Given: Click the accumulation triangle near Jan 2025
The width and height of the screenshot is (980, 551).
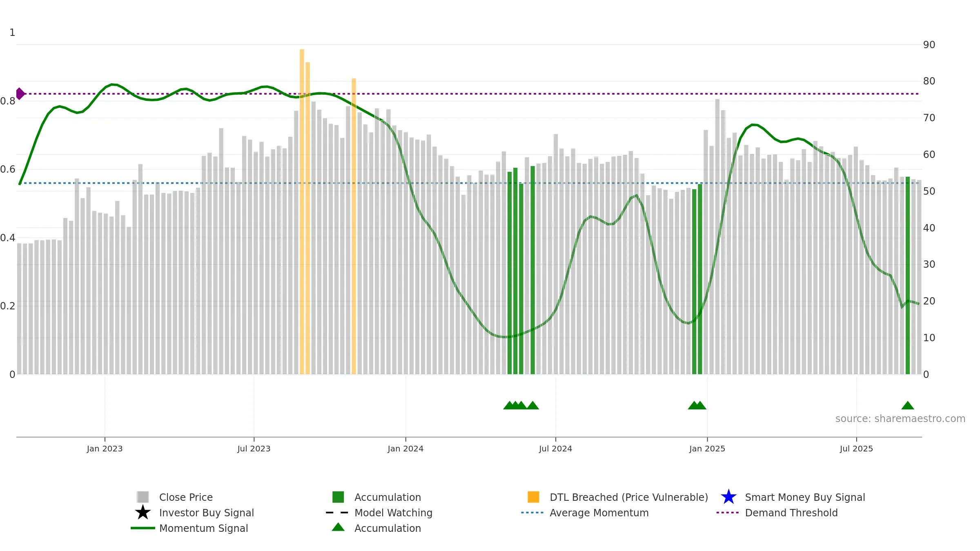Looking at the screenshot, I should tap(700, 405).
